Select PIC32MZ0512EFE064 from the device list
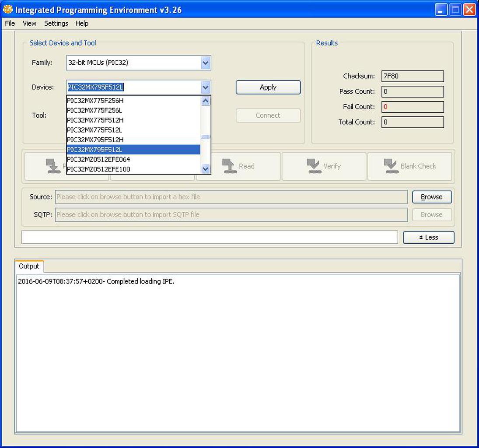Image resolution: width=479 pixels, height=448 pixels. [x=133, y=159]
